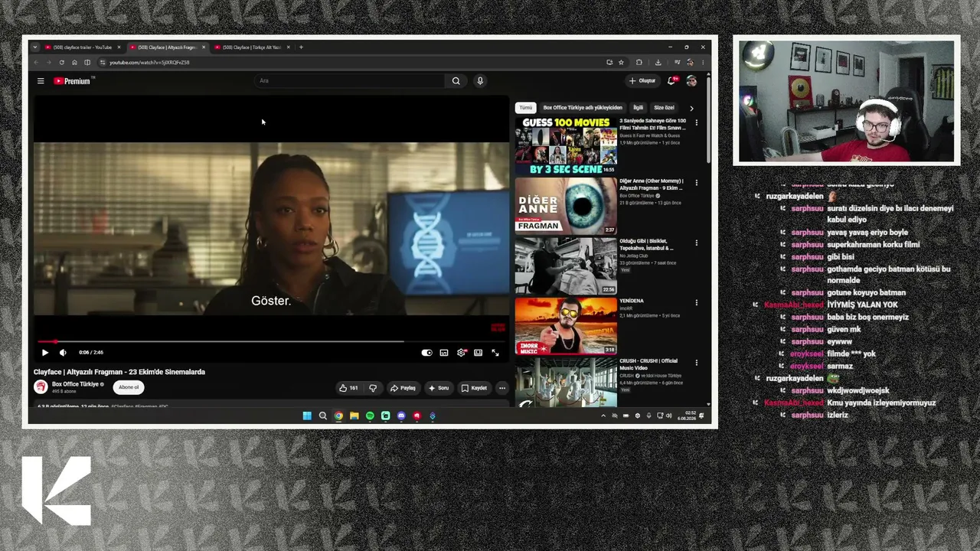This screenshot has height=551, width=980.
Task: Open Discord from the taskbar
Action: coord(401,416)
